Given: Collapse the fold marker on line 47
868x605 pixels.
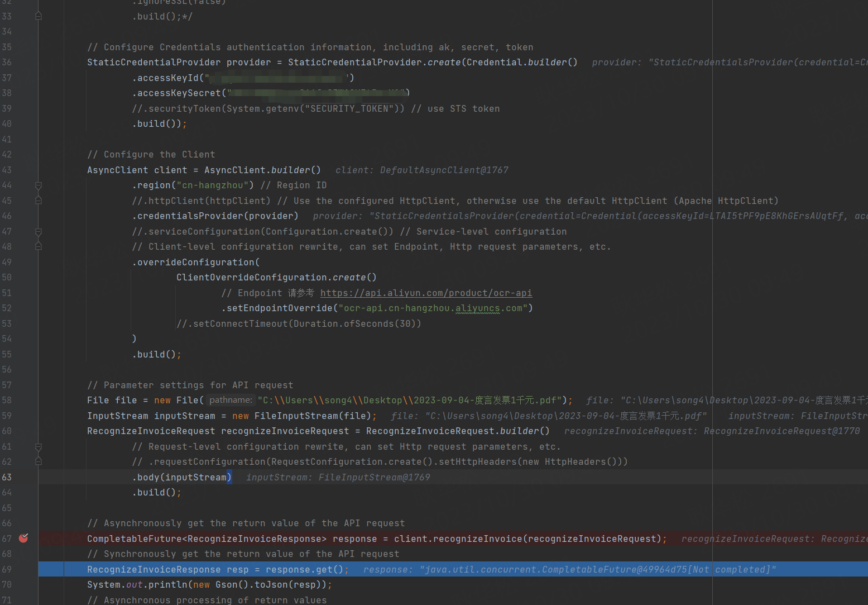Looking at the screenshot, I should click(39, 231).
